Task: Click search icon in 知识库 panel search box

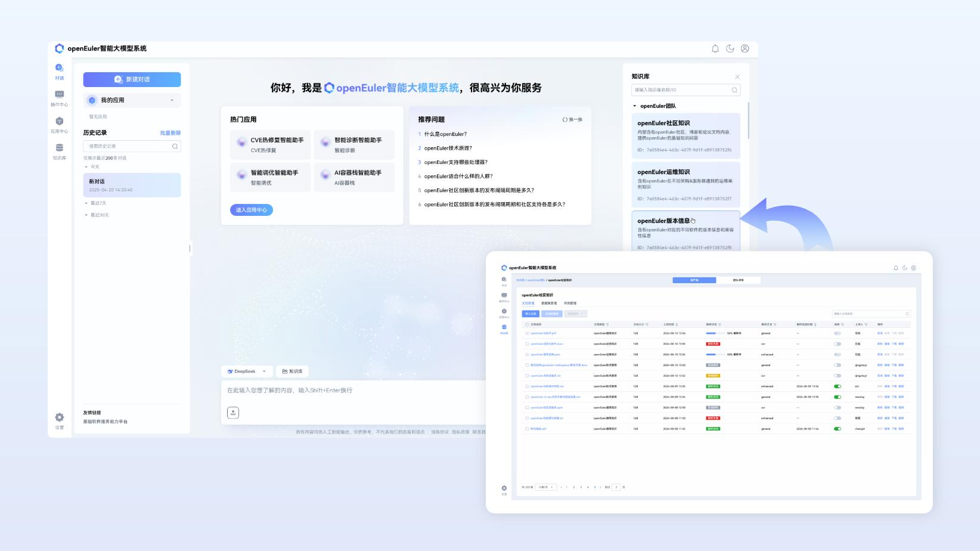Action: [734, 90]
